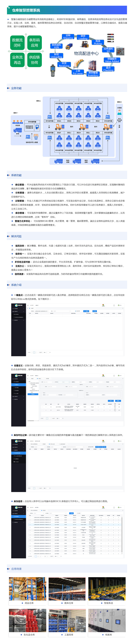134x644 pixels.
Task: Click the barcode scanner icon above 贴标签并写入数据
Action: pyautogui.click(x=36, y=137)
